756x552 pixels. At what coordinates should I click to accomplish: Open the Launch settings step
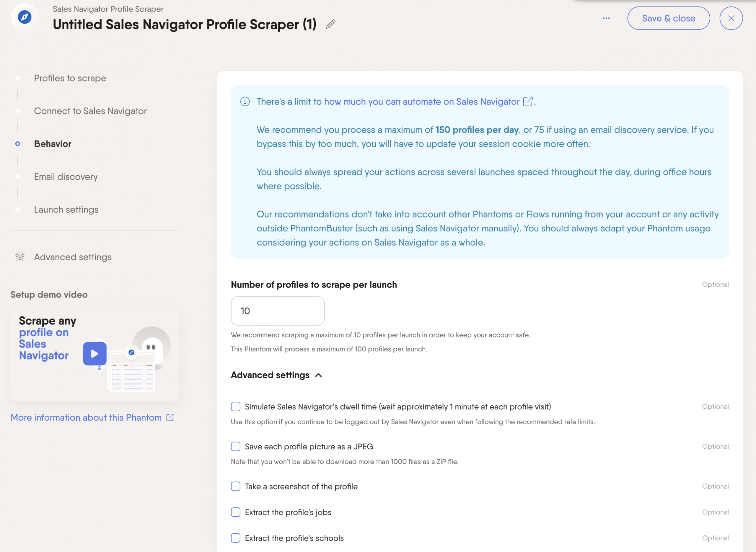(66, 209)
